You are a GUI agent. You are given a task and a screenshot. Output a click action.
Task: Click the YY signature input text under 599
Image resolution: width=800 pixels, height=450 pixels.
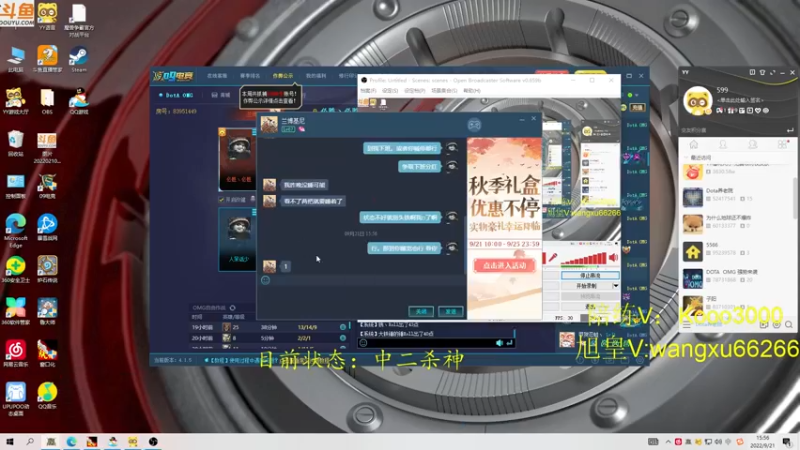(x=740, y=101)
